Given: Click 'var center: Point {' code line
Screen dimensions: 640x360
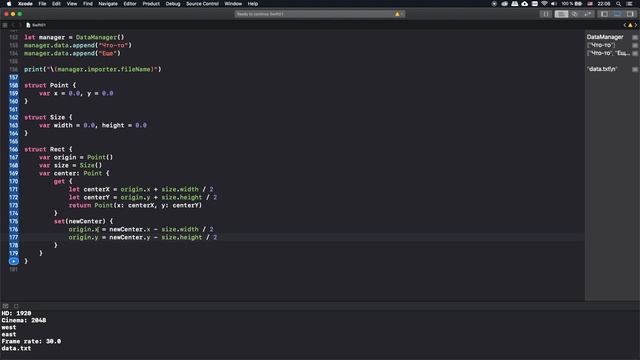Looking at the screenshot, I should tap(74, 173).
